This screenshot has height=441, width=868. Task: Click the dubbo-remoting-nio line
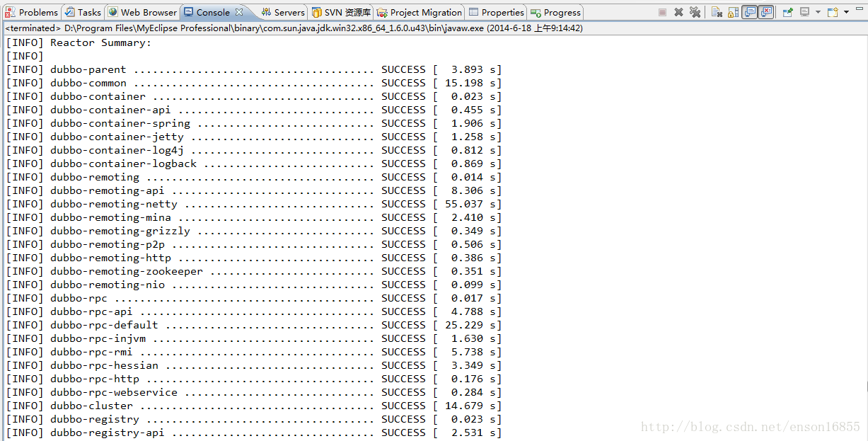point(254,285)
